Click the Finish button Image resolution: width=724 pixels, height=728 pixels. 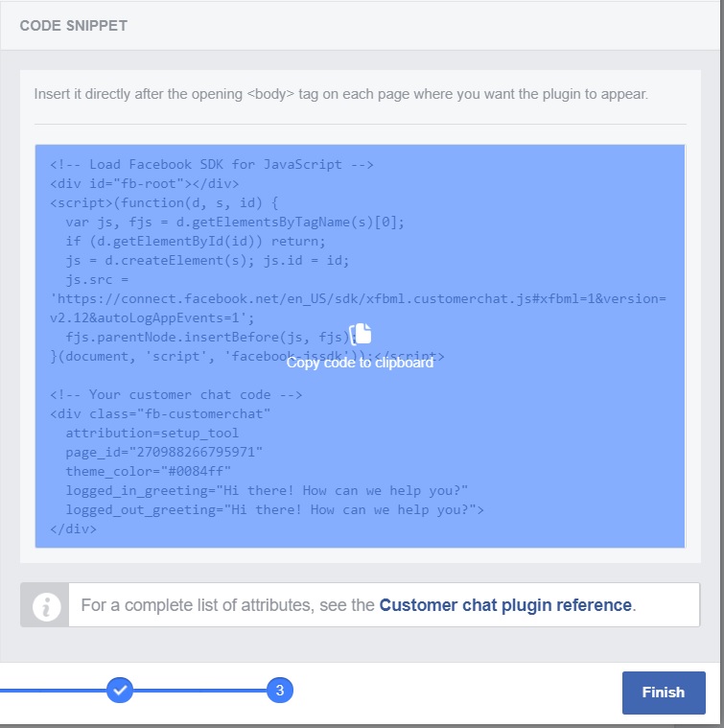[x=664, y=693]
